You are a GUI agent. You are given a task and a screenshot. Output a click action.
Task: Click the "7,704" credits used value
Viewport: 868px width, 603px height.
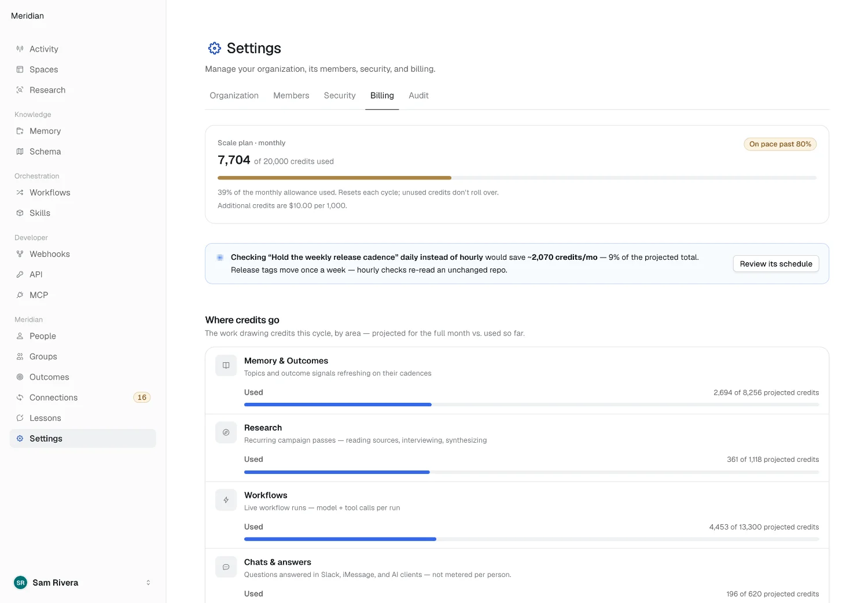pyautogui.click(x=234, y=160)
